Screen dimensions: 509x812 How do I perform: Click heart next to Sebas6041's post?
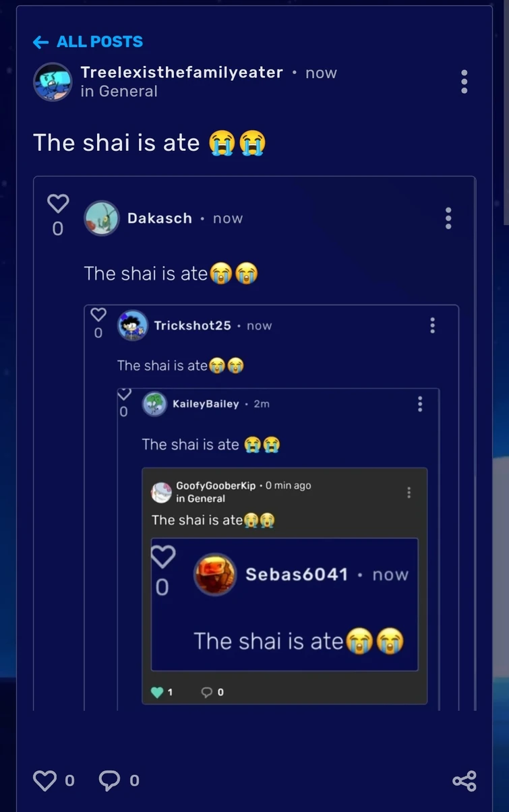(x=162, y=557)
